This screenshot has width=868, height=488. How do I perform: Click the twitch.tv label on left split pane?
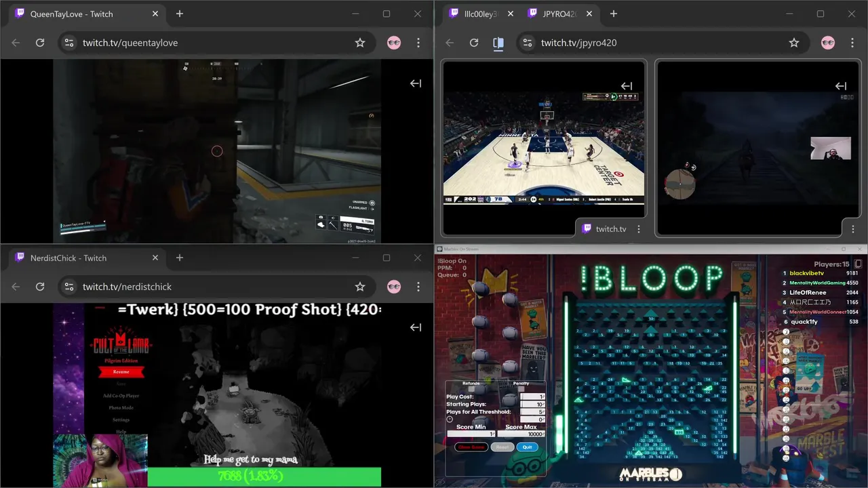(x=610, y=229)
